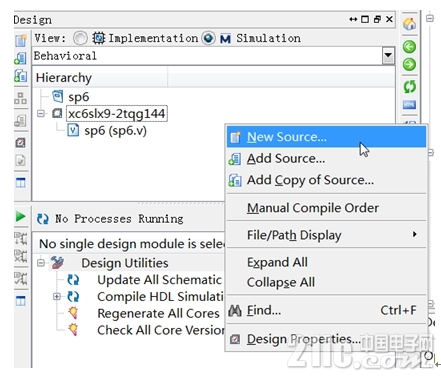Viewport: 441px width, 377px height.
Task: Click the Design Utilities toolbox icon
Action: (x=57, y=263)
